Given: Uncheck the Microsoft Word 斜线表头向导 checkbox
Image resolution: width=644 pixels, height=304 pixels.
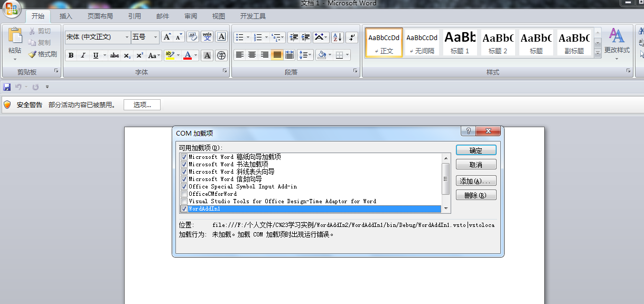Looking at the screenshot, I should [x=184, y=172].
